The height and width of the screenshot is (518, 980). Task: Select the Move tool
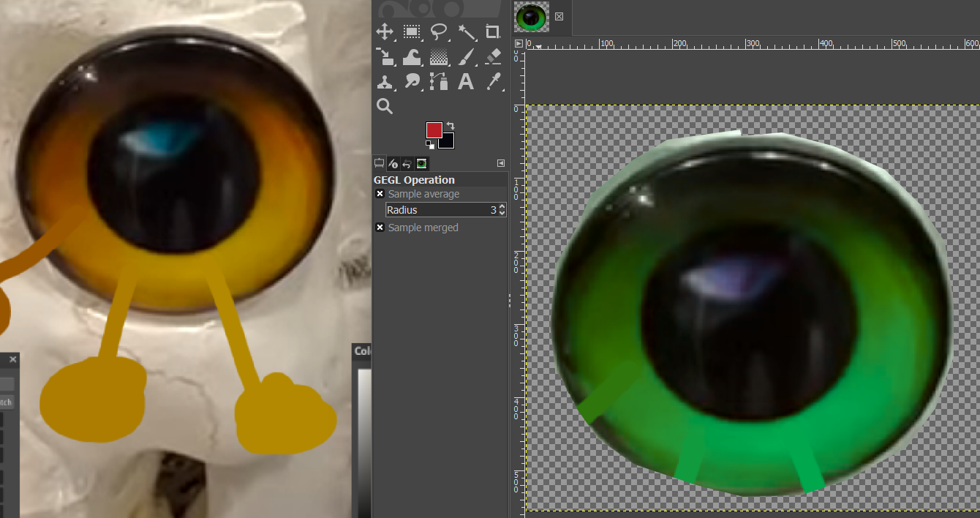click(x=385, y=31)
